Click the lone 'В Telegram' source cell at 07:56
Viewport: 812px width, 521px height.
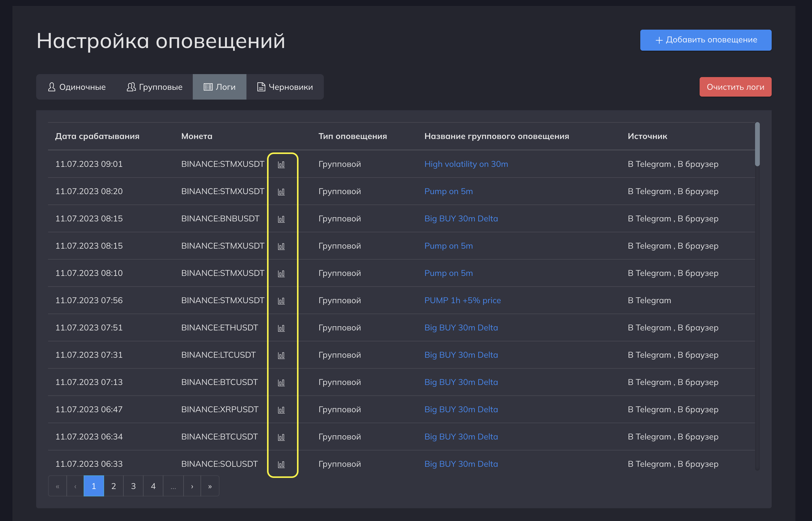(x=649, y=301)
